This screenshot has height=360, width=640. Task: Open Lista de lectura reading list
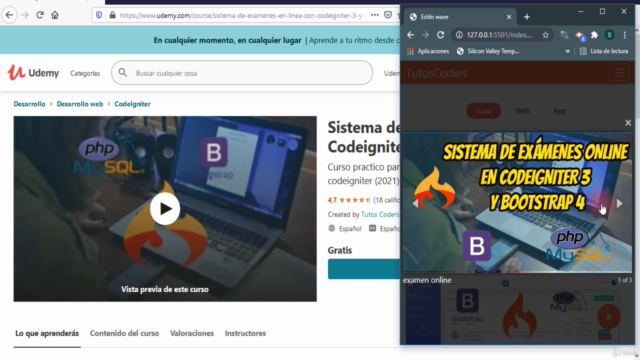pyautogui.click(x=604, y=51)
